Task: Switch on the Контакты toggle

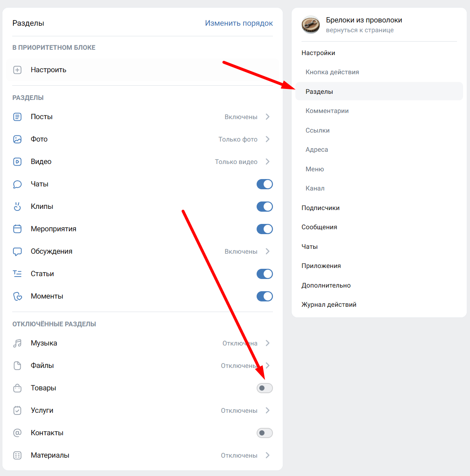Action: [264, 433]
